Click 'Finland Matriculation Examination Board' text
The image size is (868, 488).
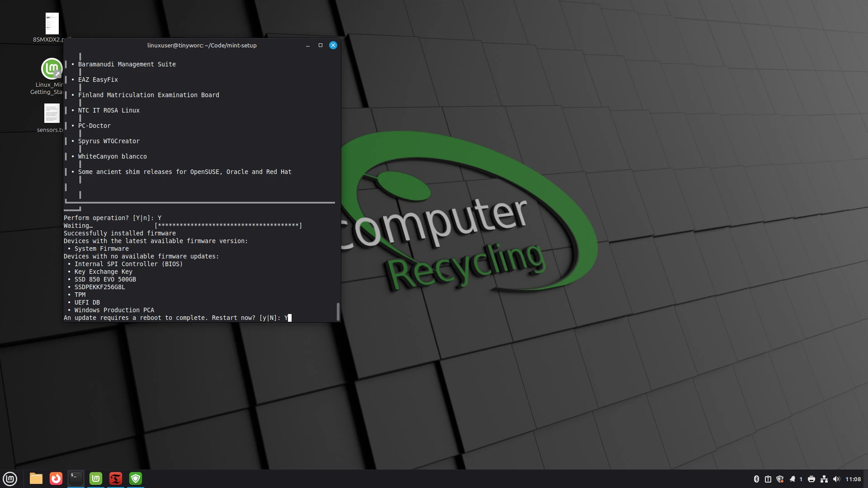pos(149,95)
